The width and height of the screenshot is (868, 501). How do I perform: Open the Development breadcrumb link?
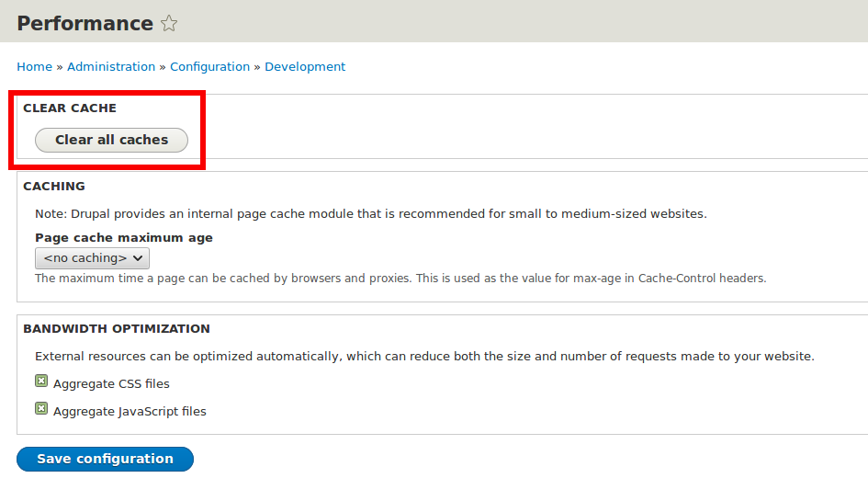click(x=305, y=66)
